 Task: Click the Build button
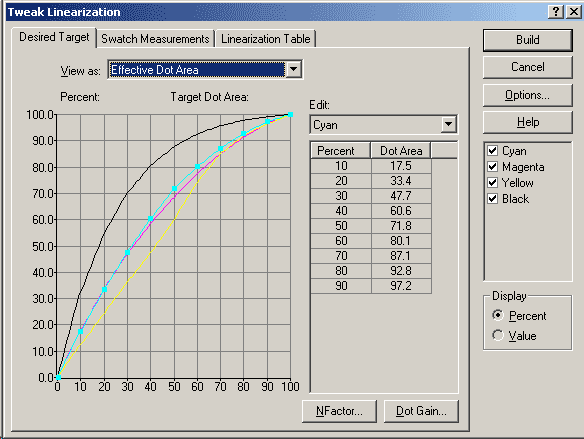[528, 40]
